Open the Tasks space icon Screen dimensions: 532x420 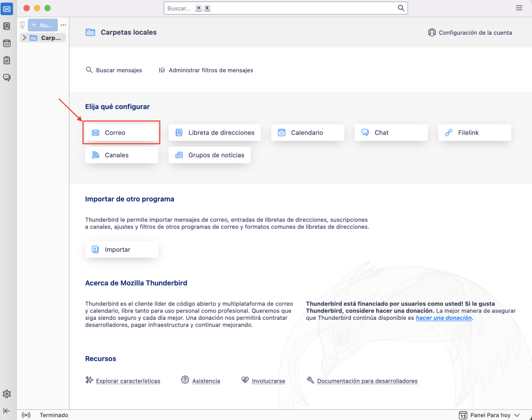(x=7, y=60)
